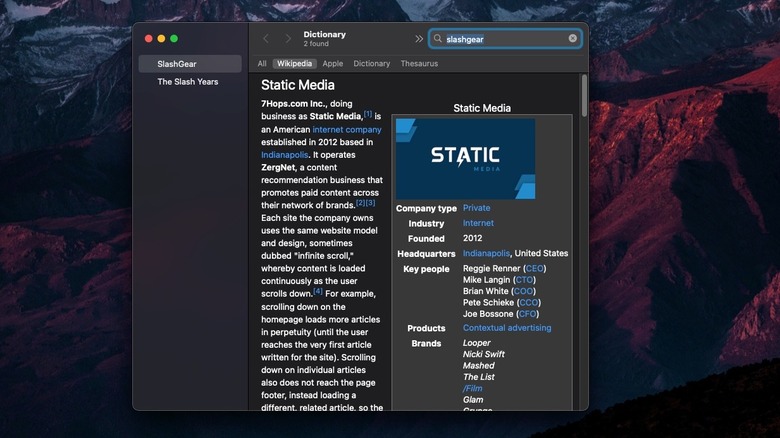Image resolution: width=780 pixels, height=438 pixels.
Task: Open the /Film brand link
Action: click(x=473, y=388)
